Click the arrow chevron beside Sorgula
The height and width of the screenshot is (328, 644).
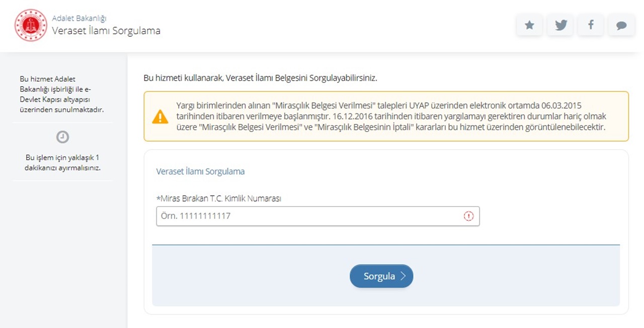pyautogui.click(x=403, y=276)
